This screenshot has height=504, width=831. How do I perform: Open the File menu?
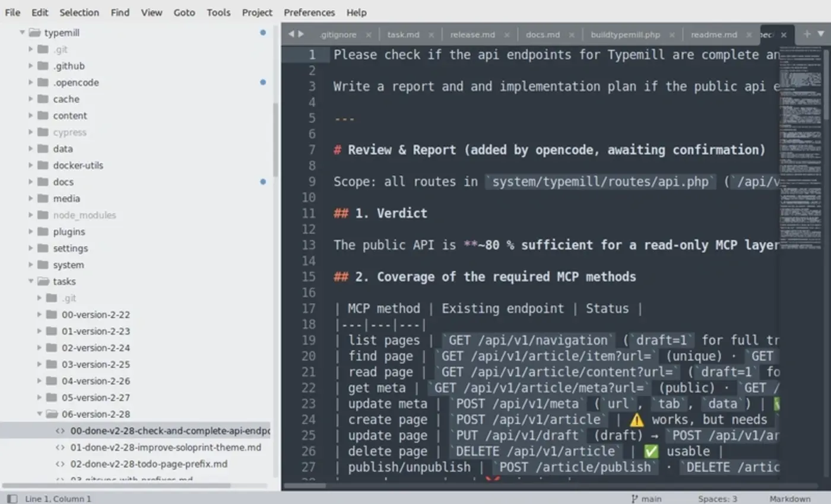coord(12,12)
